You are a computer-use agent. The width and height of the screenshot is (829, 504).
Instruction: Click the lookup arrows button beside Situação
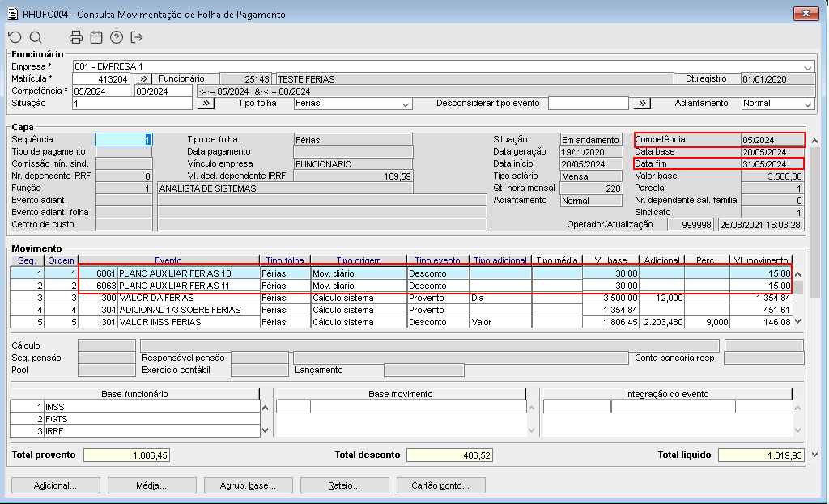click(x=206, y=104)
